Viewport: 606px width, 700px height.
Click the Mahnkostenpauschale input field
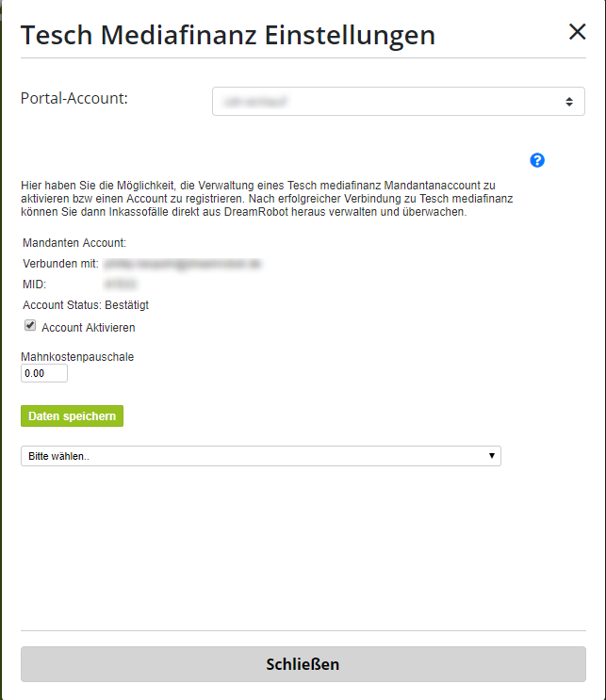point(44,373)
